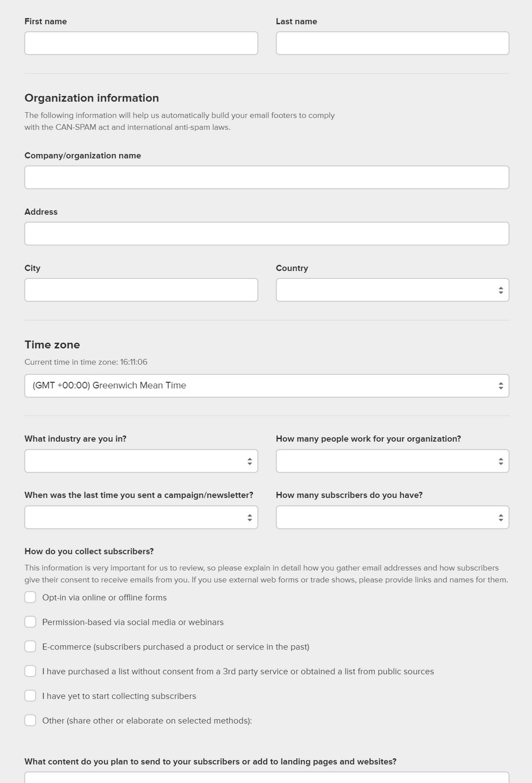Toggle the Other collection methods checkbox
This screenshot has height=783, width=532.
[x=30, y=720]
